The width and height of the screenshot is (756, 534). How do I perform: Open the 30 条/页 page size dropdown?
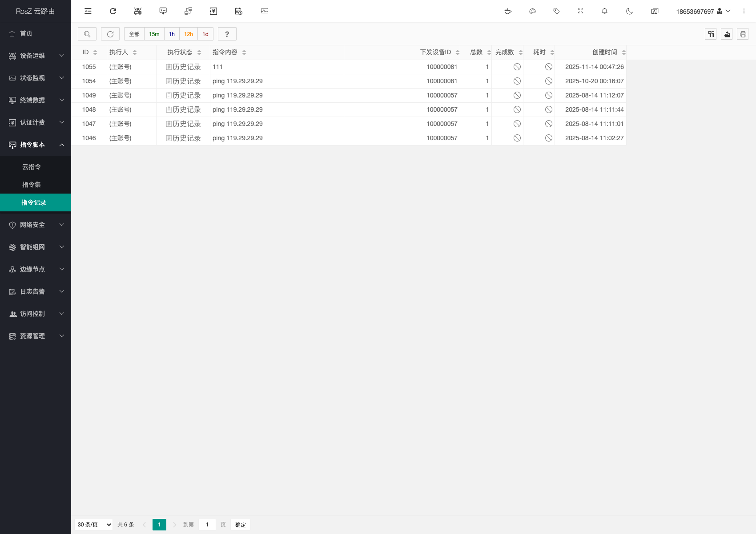93,525
